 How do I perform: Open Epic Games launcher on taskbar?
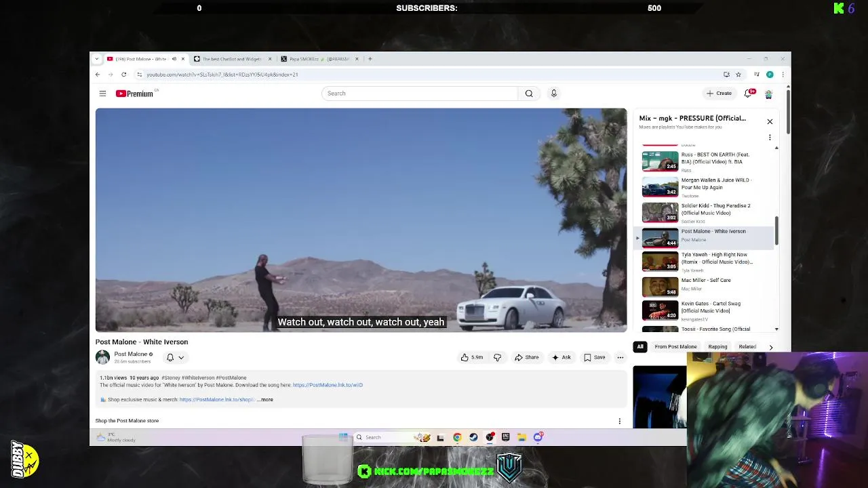click(505, 437)
